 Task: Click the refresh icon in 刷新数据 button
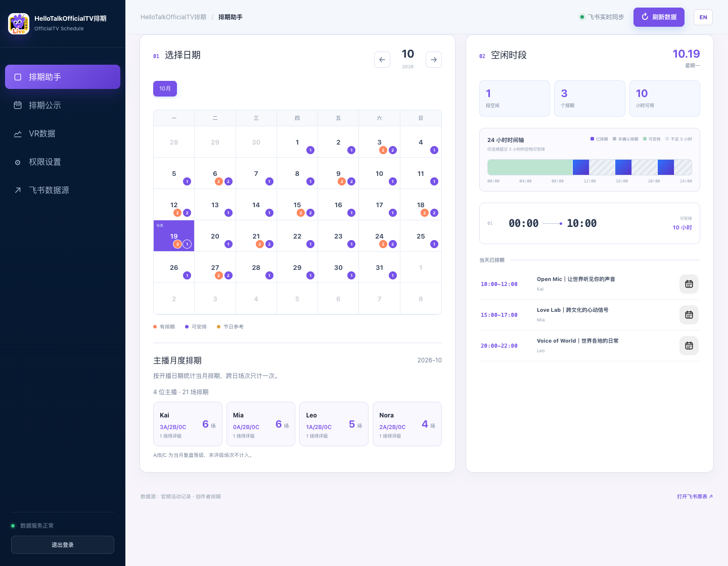coord(645,17)
